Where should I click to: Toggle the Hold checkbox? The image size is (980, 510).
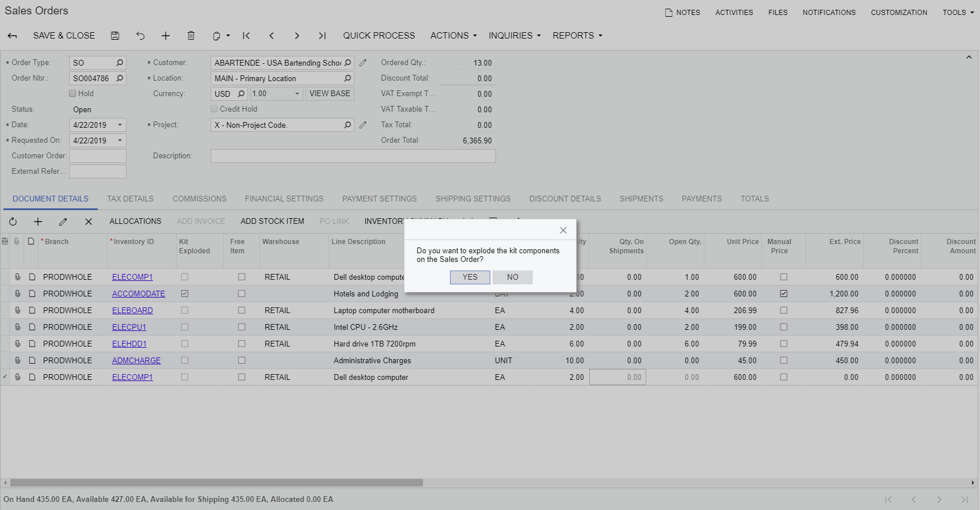point(73,93)
